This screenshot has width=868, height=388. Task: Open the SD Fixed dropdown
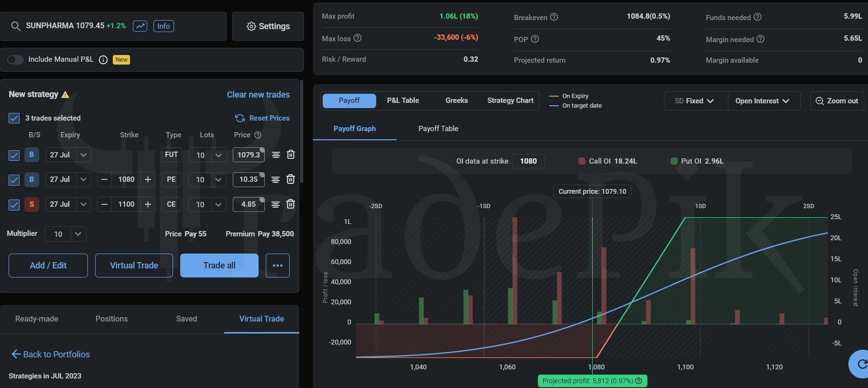click(x=695, y=101)
